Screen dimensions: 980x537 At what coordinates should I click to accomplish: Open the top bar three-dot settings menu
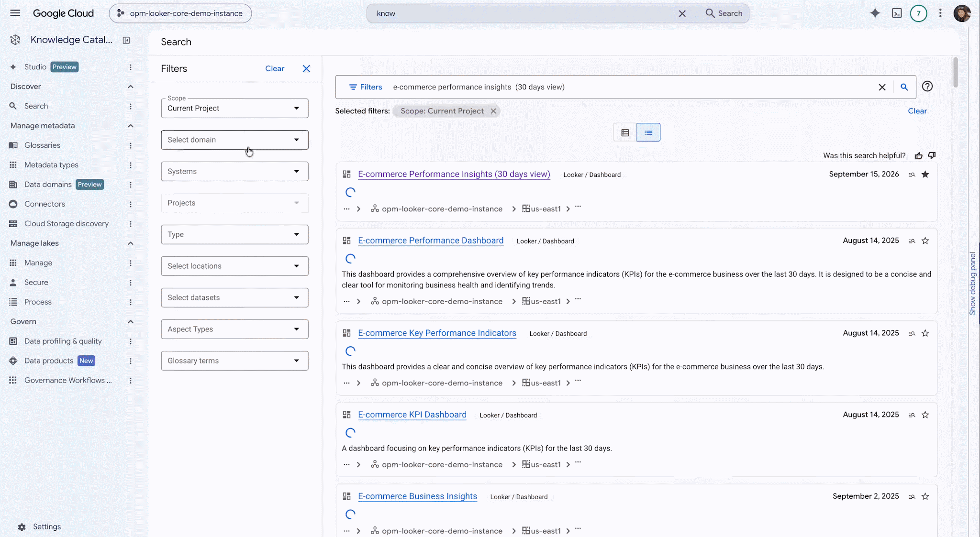(940, 13)
